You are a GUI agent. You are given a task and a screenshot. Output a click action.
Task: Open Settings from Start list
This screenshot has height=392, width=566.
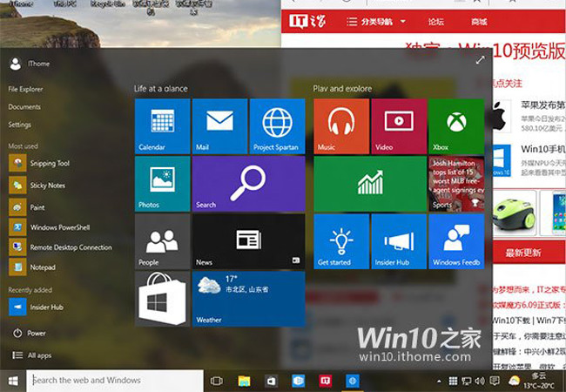tap(19, 125)
